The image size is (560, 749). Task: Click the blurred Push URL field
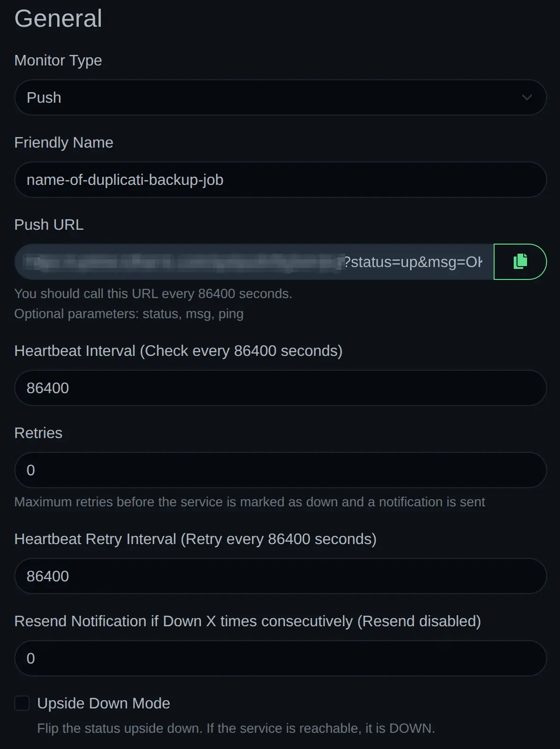239,262
